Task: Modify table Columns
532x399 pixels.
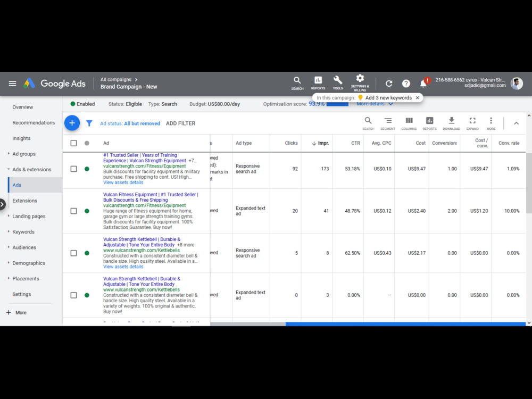Action: tap(409, 123)
